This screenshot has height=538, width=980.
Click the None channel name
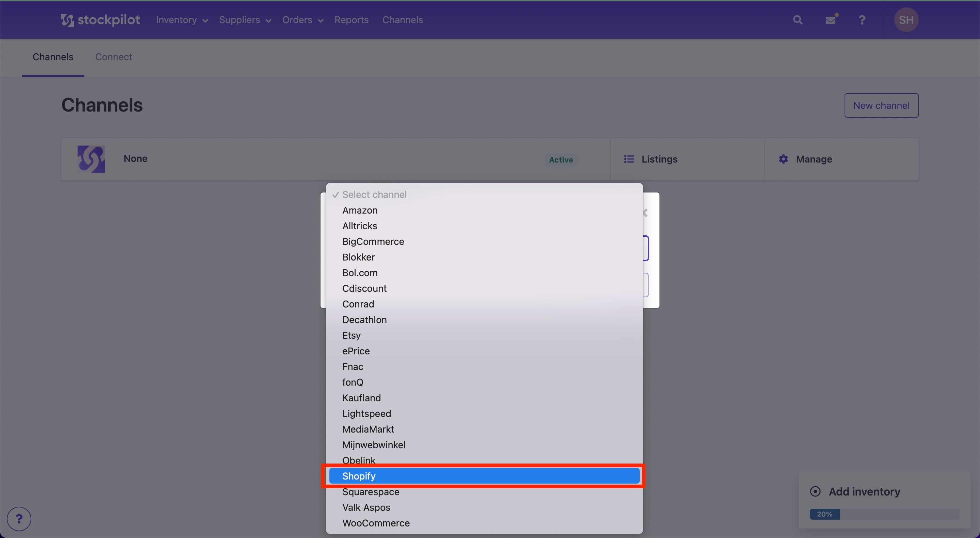point(135,158)
